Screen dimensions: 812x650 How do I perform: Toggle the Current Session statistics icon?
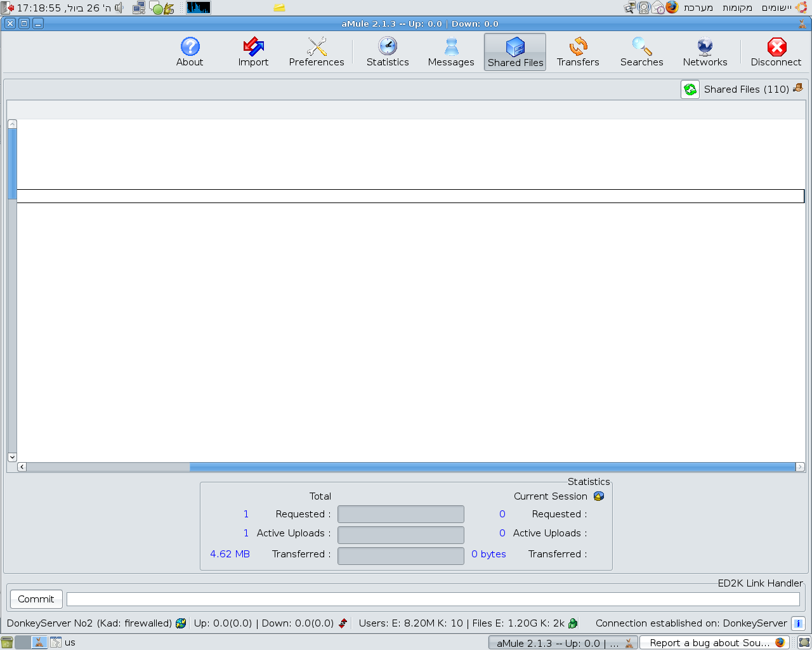coord(598,496)
